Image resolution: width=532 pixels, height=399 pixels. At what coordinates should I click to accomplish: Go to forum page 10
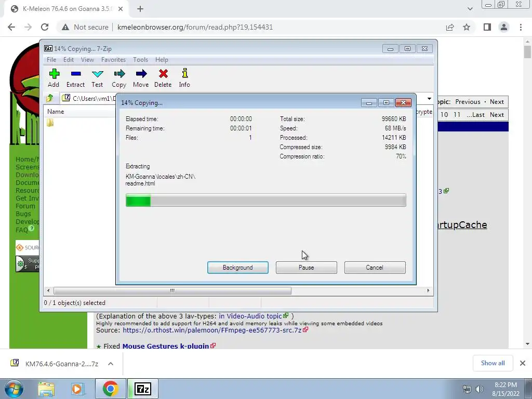click(444, 115)
